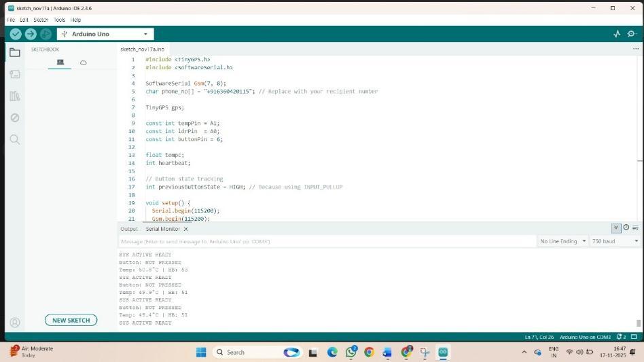Open the Boards Manager sidebar icon
644x362 pixels.
click(x=15, y=74)
